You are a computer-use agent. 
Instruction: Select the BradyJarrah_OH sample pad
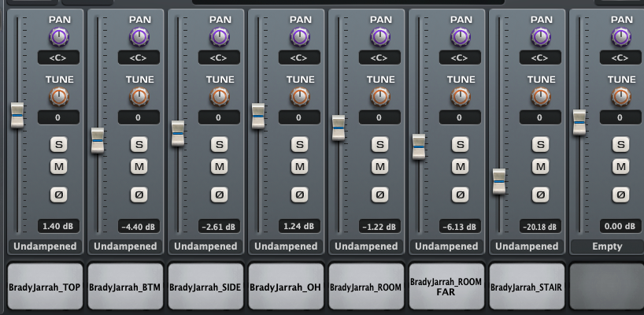pyautogui.click(x=286, y=286)
